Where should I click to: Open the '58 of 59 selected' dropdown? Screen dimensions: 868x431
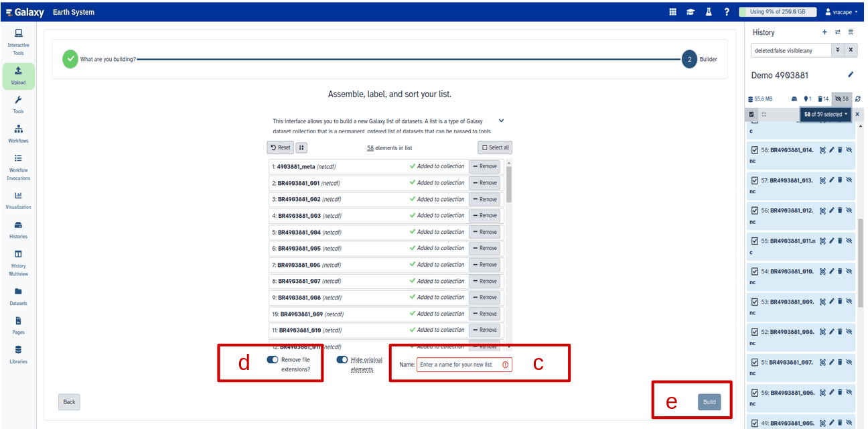825,115
